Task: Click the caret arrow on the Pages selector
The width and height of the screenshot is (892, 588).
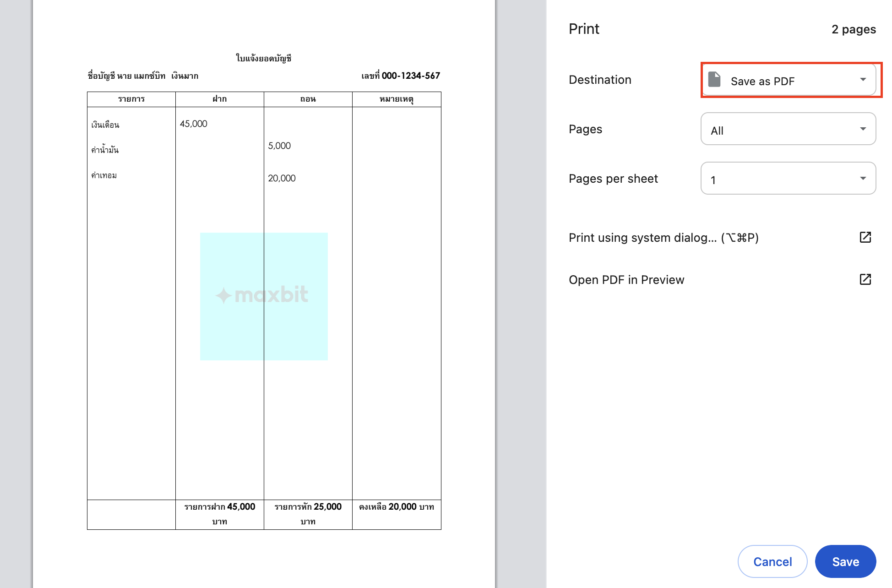Action: point(863,129)
